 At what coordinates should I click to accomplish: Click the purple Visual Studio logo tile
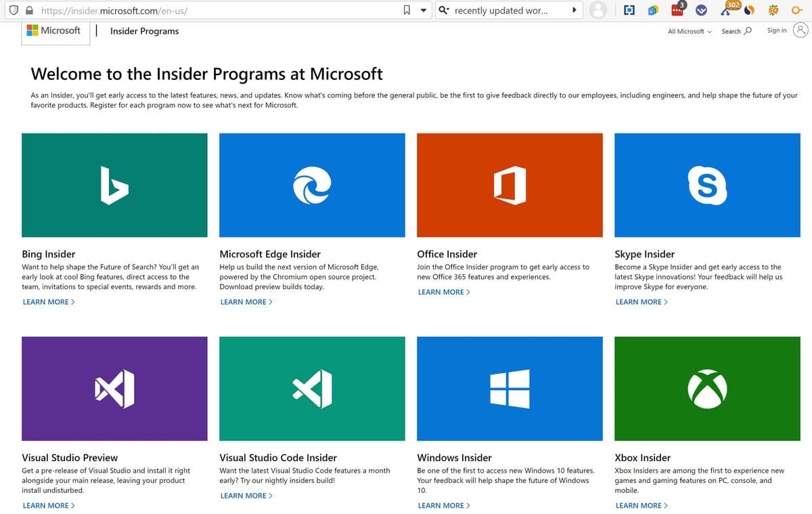pos(114,389)
